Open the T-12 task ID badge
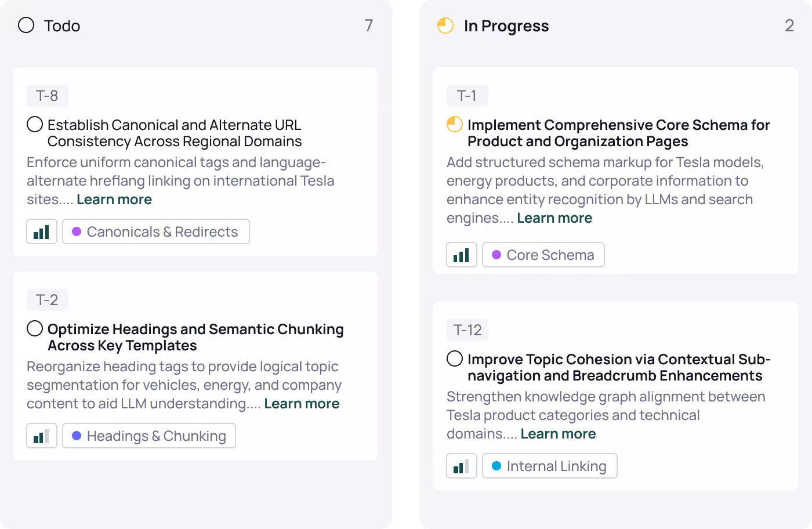Screen dimensions: 812x529 click(467, 330)
